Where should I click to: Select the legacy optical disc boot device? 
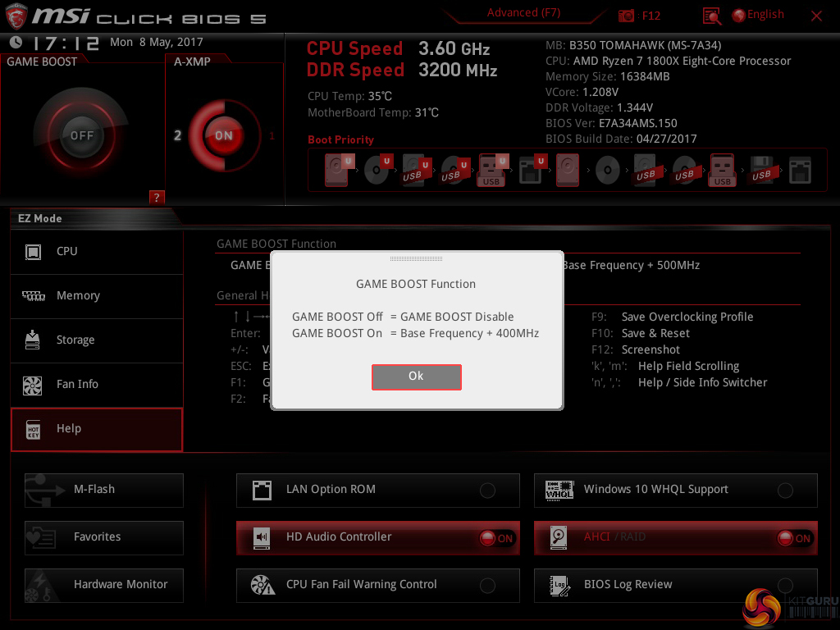click(x=608, y=171)
